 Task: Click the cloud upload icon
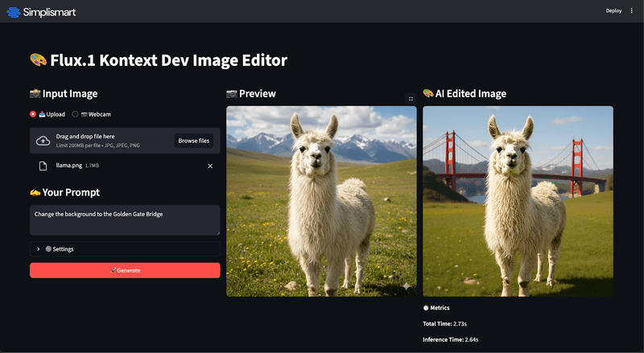[43, 141]
